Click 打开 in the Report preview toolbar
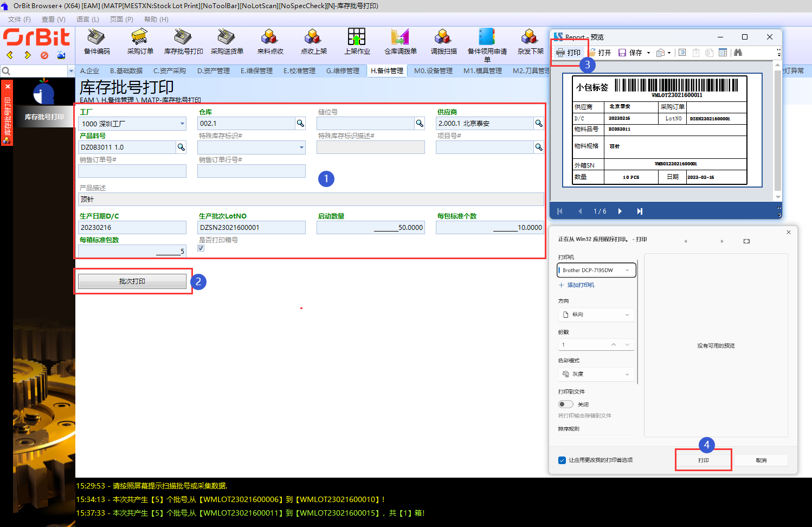812x527 pixels. tap(600, 53)
